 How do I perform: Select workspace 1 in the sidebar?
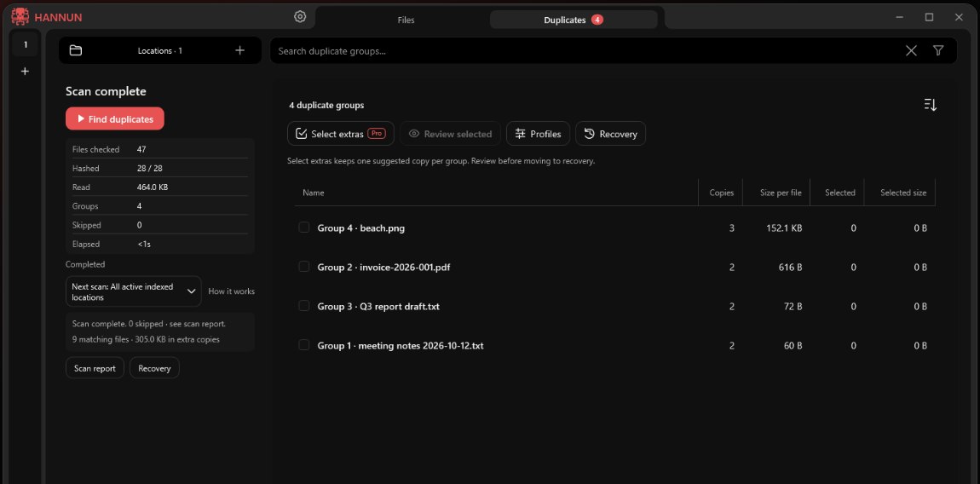coord(25,44)
